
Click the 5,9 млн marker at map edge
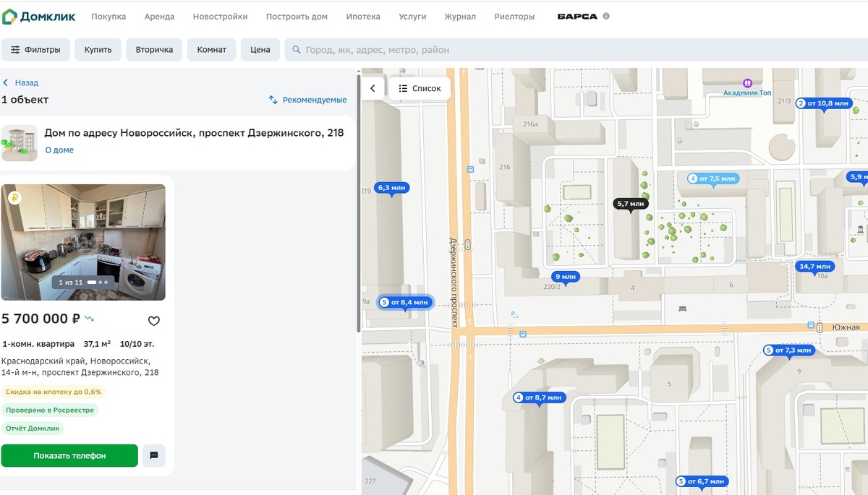pos(857,177)
